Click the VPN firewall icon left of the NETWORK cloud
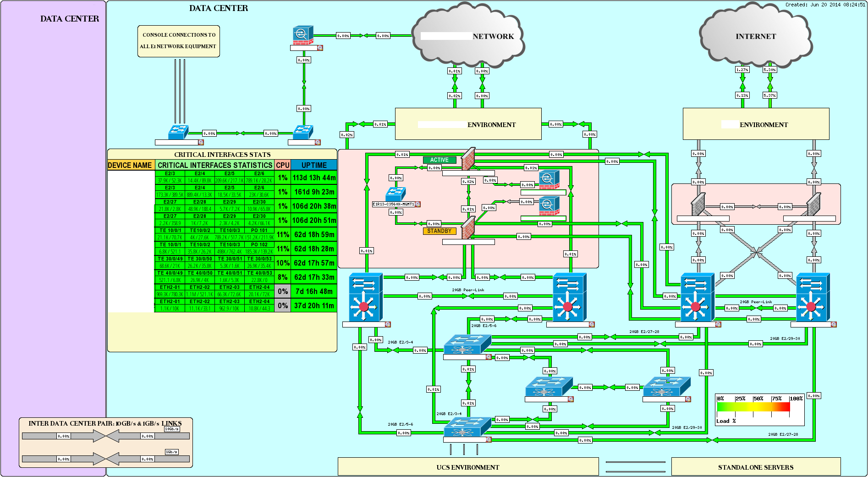The height and width of the screenshot is (477, 868). [x=303, y=35]
